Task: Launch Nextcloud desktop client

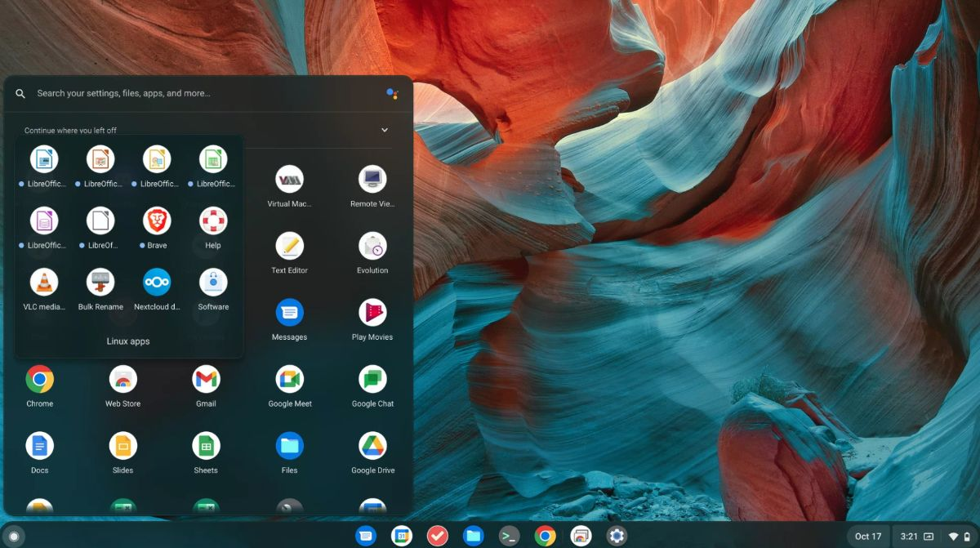Action: 157,282
